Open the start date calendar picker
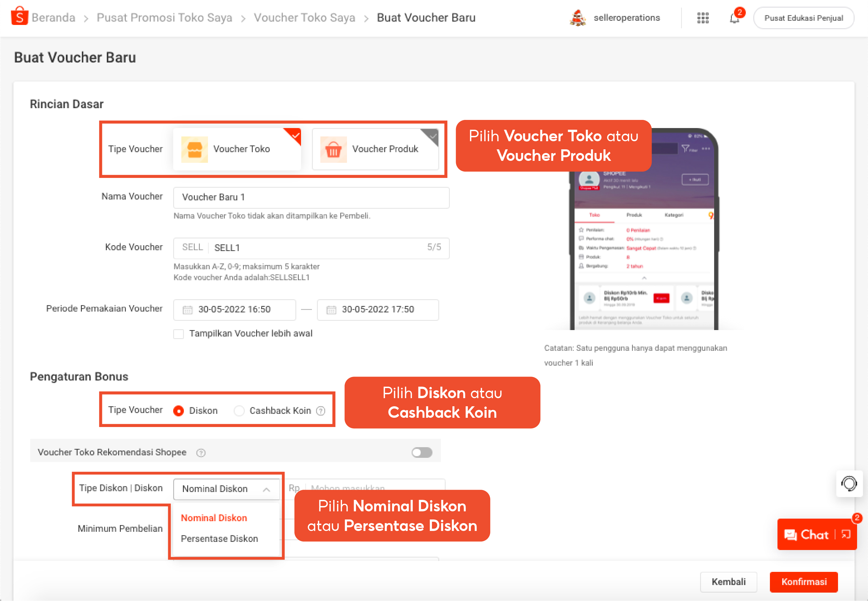This screenshot has height=601, width=868. click(x=187, y=310)
